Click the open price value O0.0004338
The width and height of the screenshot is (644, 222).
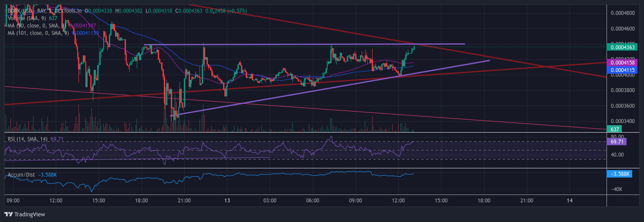tap(98, 10)
